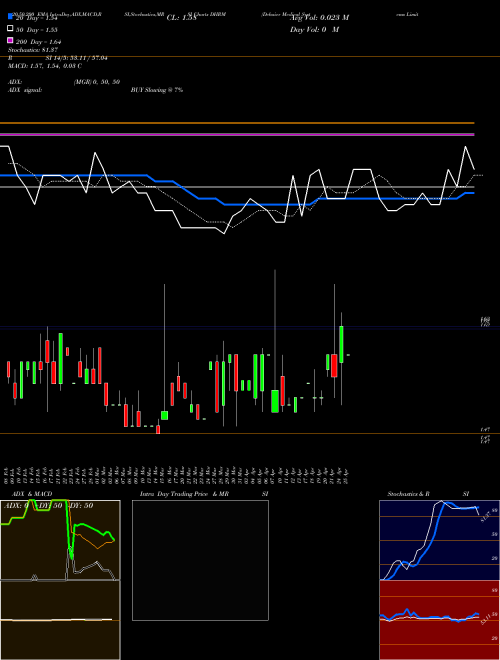This screenshot has width=500, height=660.
Task: Click the 'MACD: 1.57, 1.54, 0.03 C' line
Action: 45,66
